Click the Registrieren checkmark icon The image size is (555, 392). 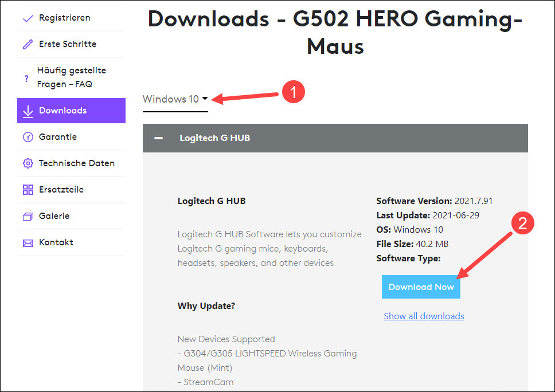28,18
